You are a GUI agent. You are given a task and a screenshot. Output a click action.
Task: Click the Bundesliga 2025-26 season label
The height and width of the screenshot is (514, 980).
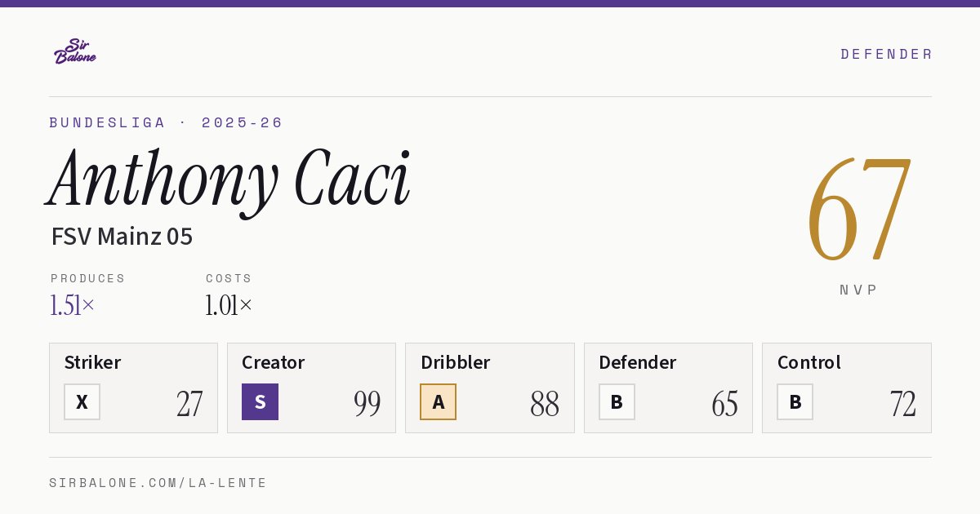coord(167,122)
